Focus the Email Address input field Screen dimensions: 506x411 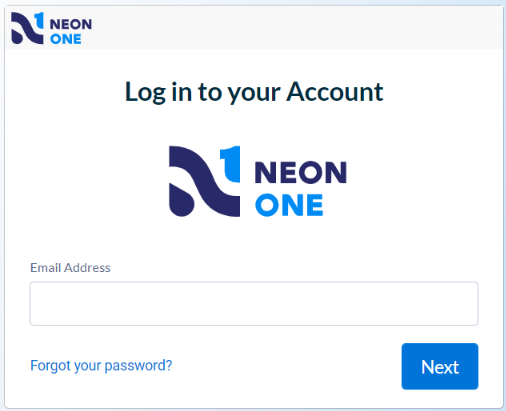(254, 303)
